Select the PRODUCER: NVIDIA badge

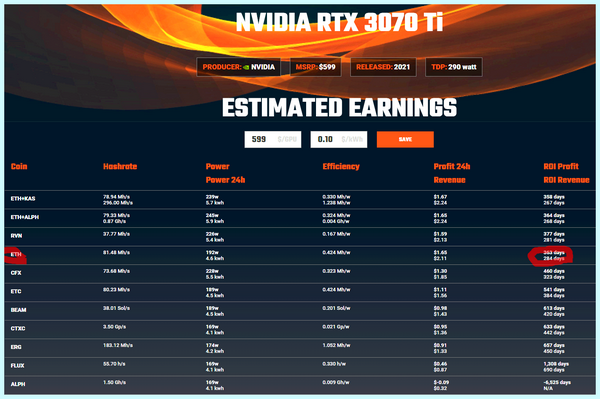pyautogui.click(x=238, y=67)
